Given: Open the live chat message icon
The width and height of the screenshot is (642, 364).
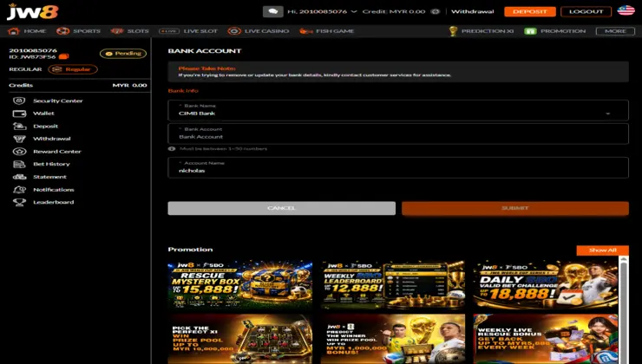Looking at the screenshot, I should [x=272, y=11].
